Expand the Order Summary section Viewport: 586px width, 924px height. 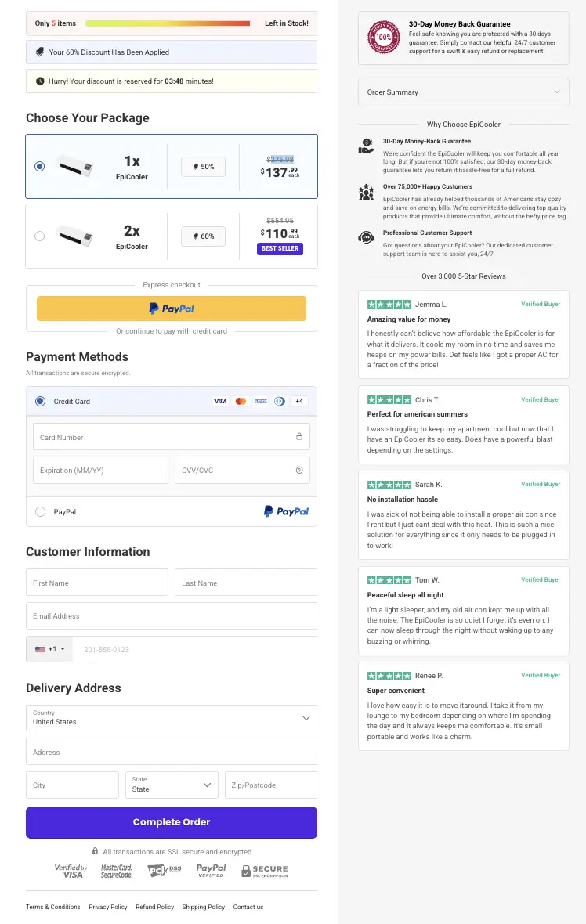(463, 92)
